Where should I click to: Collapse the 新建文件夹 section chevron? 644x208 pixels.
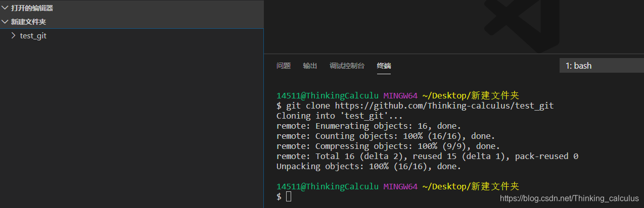(5, 22)
